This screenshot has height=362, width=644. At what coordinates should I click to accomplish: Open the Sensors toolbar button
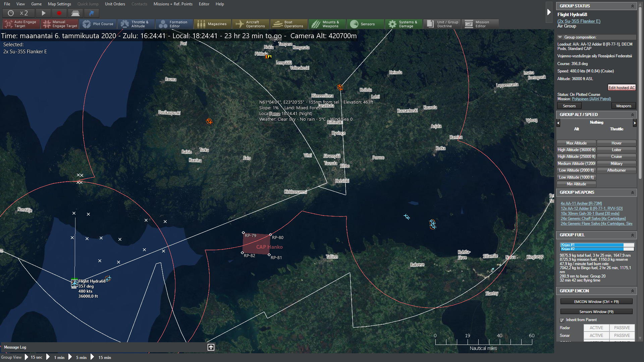point(363,24)
